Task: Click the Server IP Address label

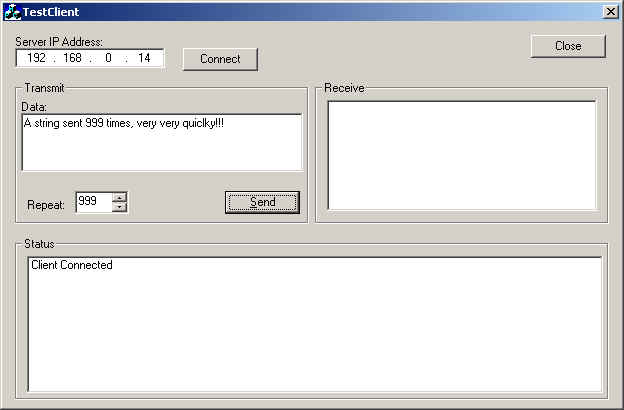Action: pos(59,42)
